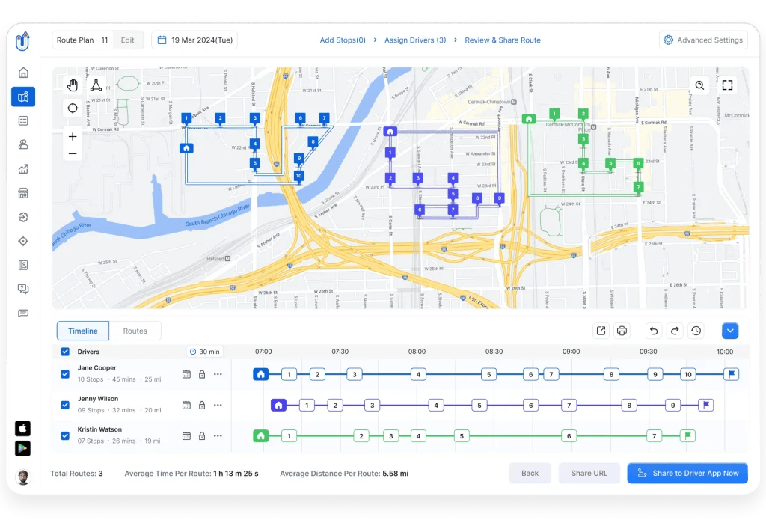
Task: Zoom out on the map with minus button
Action: [73, 153]
